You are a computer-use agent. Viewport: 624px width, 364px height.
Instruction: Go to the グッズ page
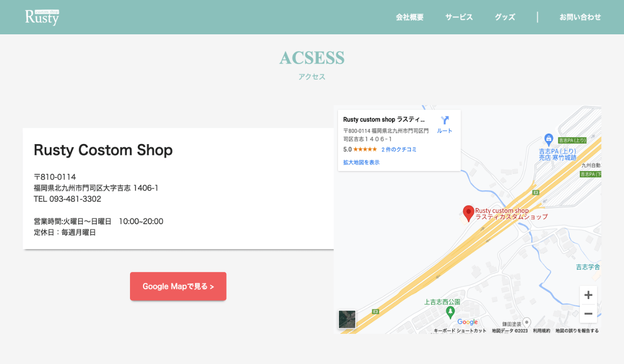click(x=505, y=17)
